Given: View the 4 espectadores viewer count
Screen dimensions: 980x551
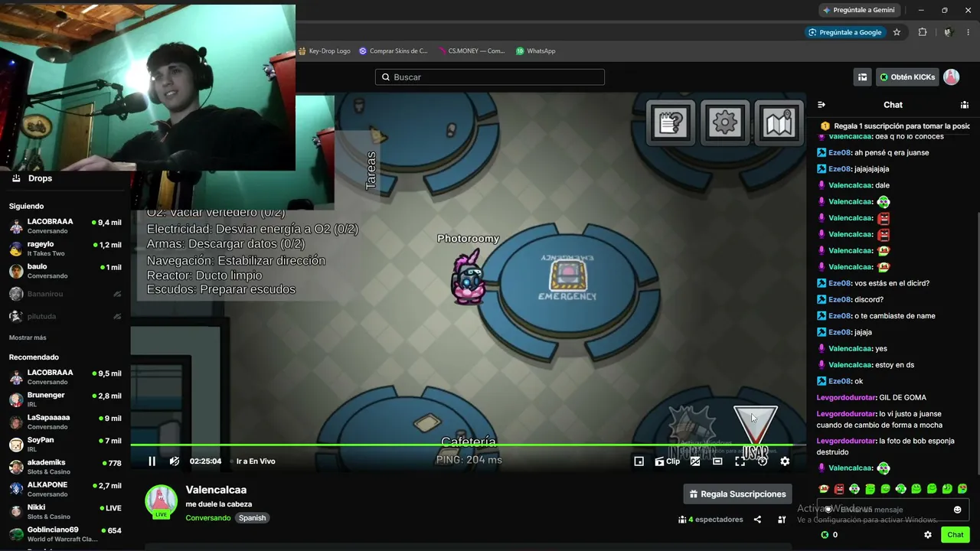Looking at the screenshot, I should point(710,520).
